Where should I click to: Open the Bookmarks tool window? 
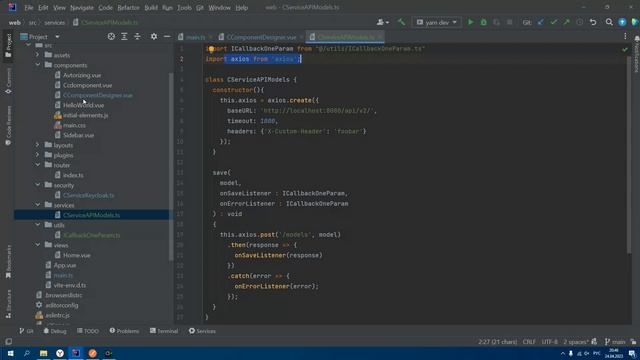(8, 261)
